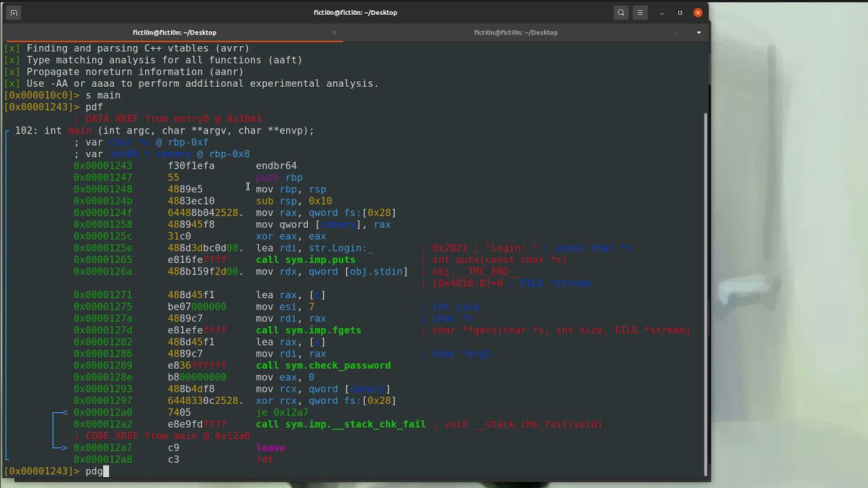Click the fgets prototype comment

[x=555, y=330]
